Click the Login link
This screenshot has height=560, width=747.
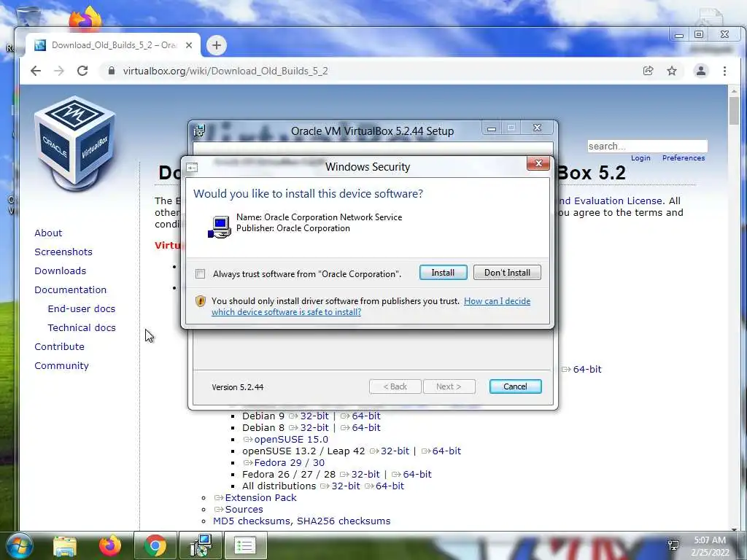(x=640, y=158)
